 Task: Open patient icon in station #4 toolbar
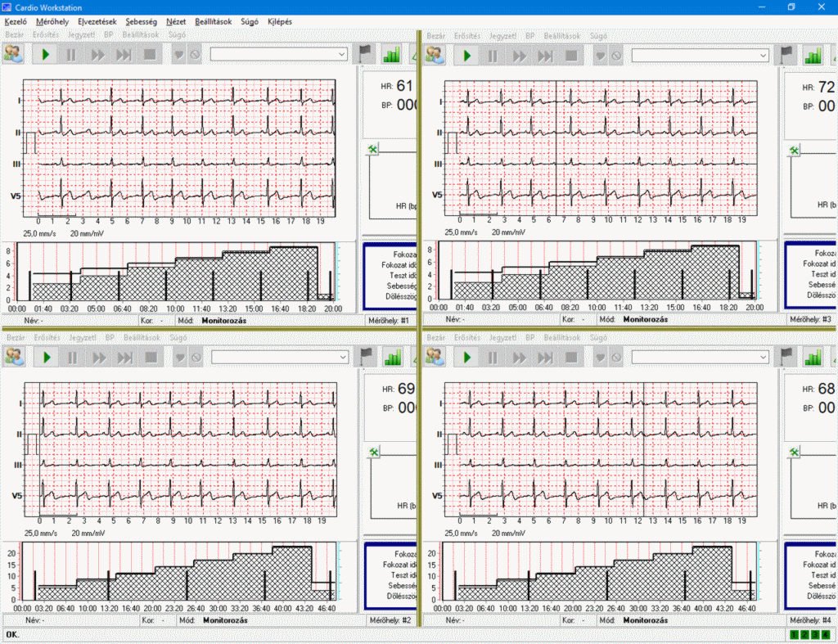435,357
